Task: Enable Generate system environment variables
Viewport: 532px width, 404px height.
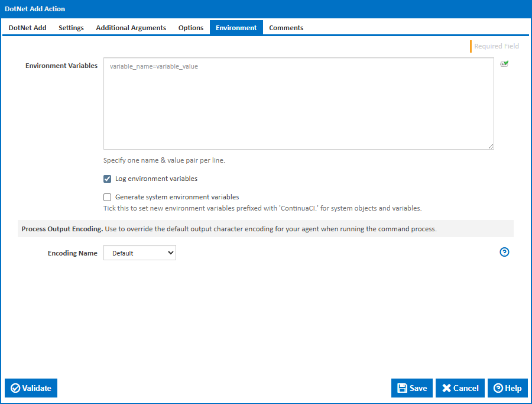Action: (107, 197)
